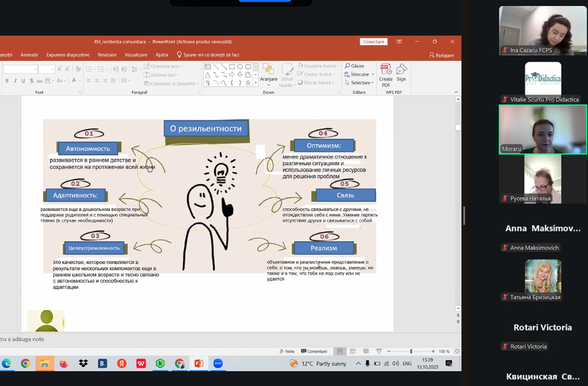Click the zoom slider handle
This screenshot has height=386, width=588.
[411, 351]
